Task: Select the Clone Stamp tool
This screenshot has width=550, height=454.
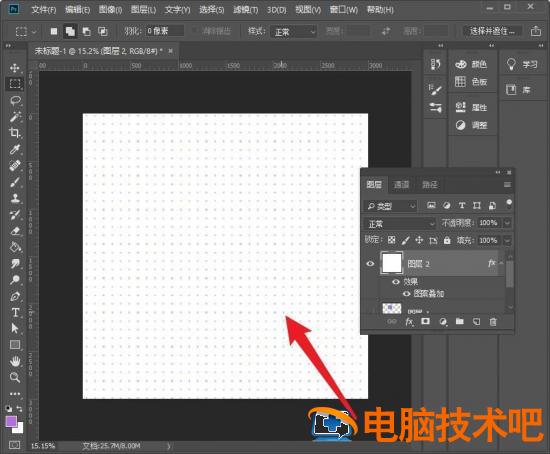Action: point(15,198)
